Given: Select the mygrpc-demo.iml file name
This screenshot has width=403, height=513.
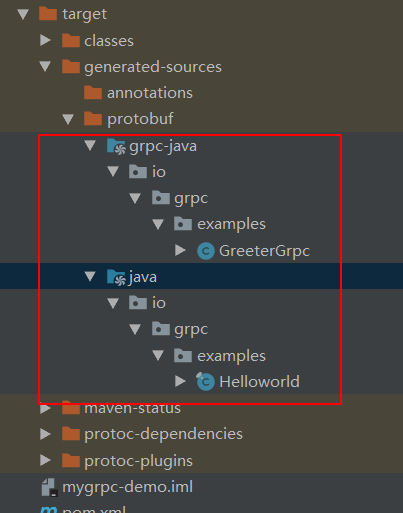Looking at the screenshot, I should (x=128, y=488).
